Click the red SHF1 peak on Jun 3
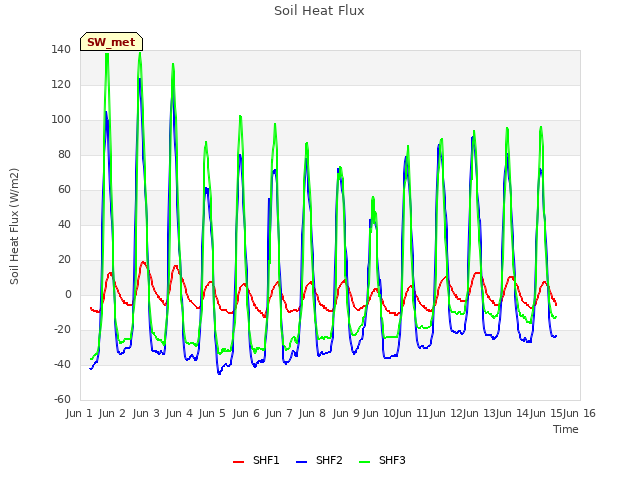Screen dimensions: 640x480 coord(143,262)
